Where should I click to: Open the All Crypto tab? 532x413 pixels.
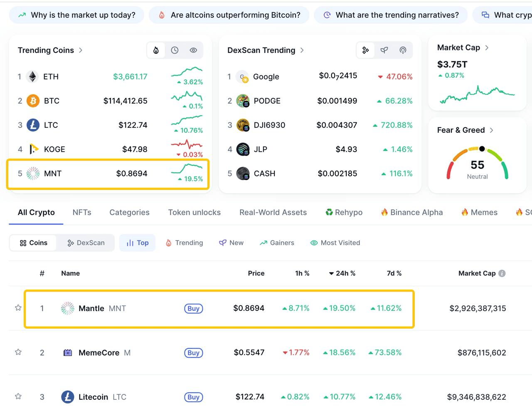point(36,212)
